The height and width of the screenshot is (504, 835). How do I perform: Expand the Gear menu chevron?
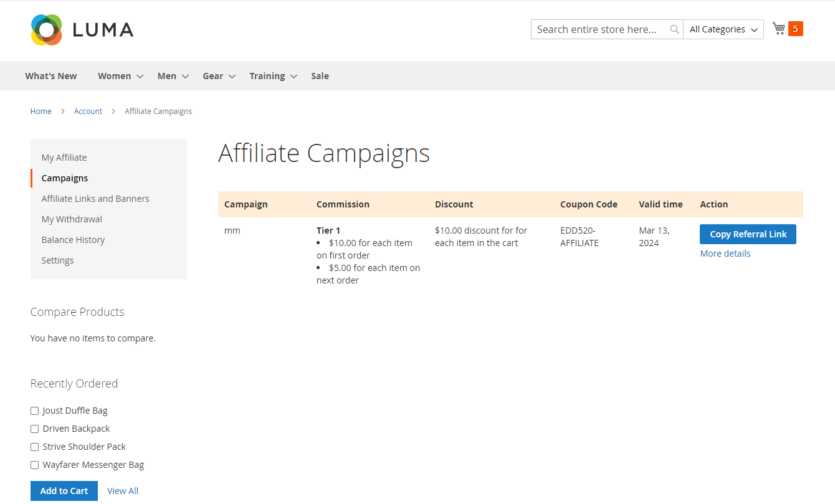tap(232, 77)
